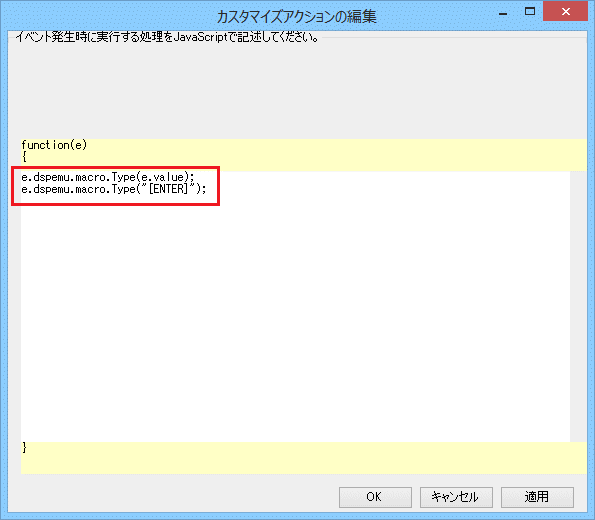
Task: Click the 適用 button
Action: 537,497
